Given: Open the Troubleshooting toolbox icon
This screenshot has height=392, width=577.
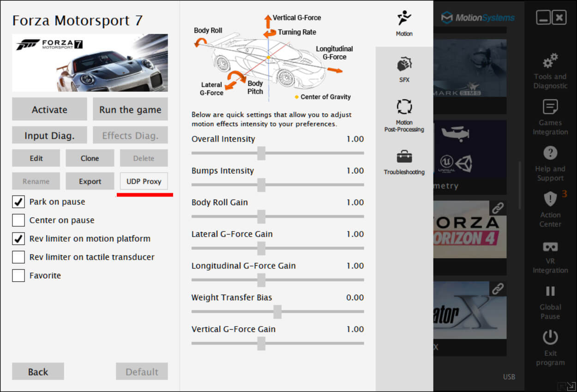Looking at the screenshot, I should coord(404,156).
